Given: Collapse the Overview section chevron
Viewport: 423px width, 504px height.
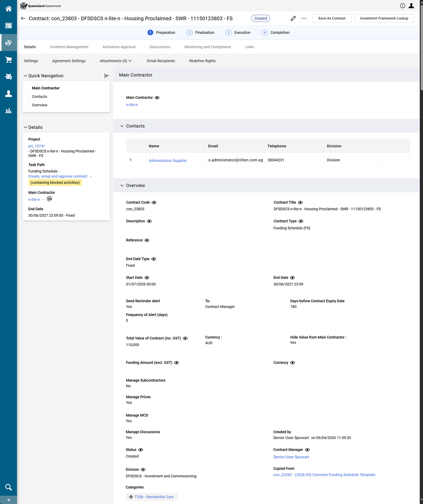Looking at the screenshot, I should 122,186.
